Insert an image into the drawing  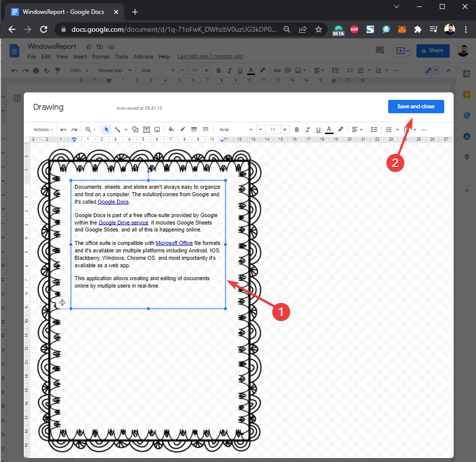(x=157, y=130)
